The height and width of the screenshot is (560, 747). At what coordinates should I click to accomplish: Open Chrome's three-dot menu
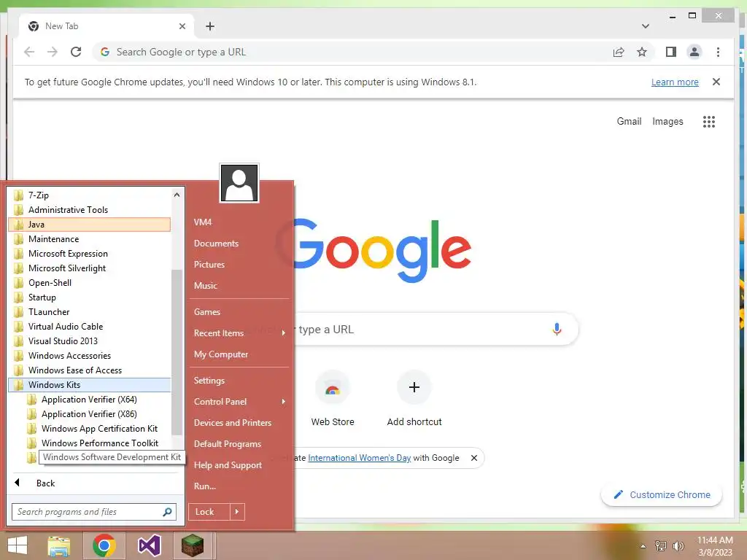tap(718, 52)
